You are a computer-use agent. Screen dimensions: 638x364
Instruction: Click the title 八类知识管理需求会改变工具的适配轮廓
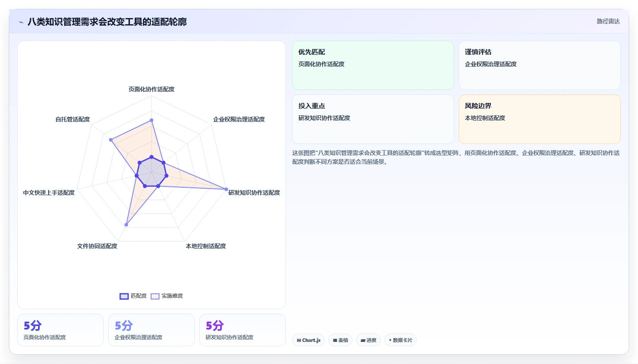107,22
